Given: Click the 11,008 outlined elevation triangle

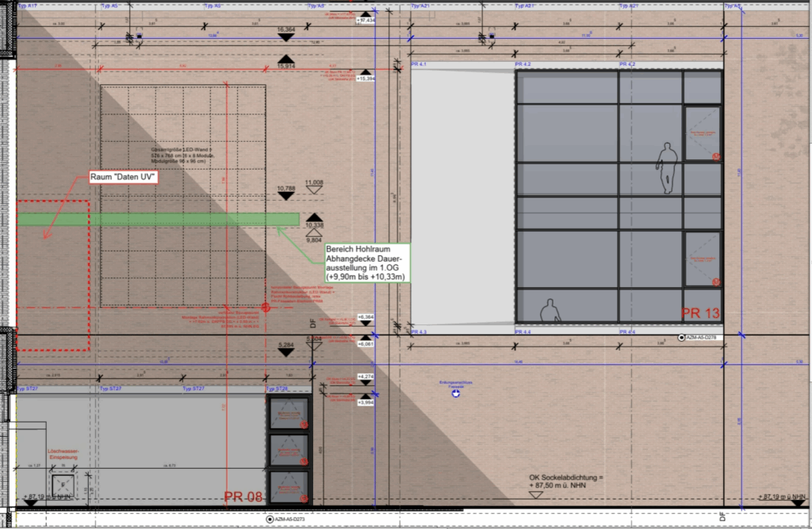Looking at the screenshot, I should point(315,191).
